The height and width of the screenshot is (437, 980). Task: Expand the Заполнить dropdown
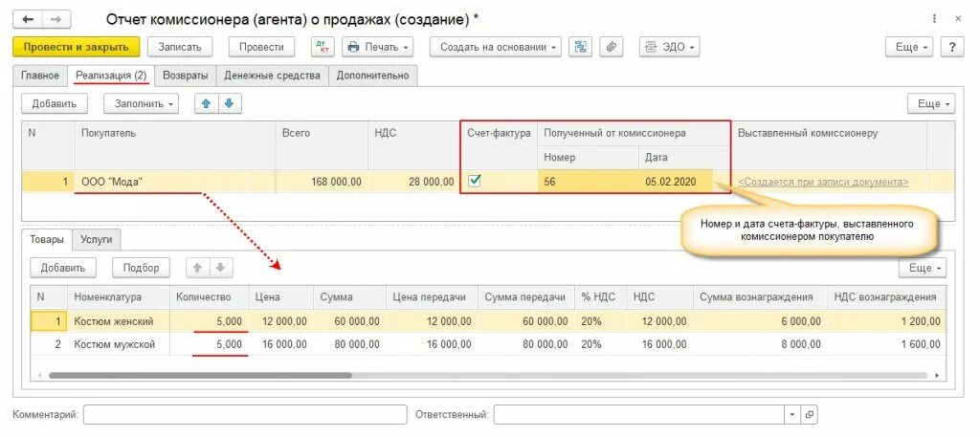click(142, 103)
